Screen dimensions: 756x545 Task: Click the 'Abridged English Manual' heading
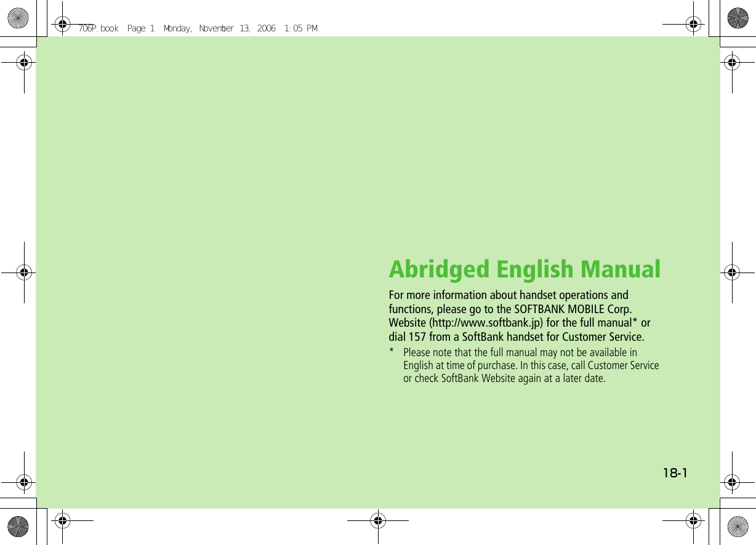click(525, 269)
